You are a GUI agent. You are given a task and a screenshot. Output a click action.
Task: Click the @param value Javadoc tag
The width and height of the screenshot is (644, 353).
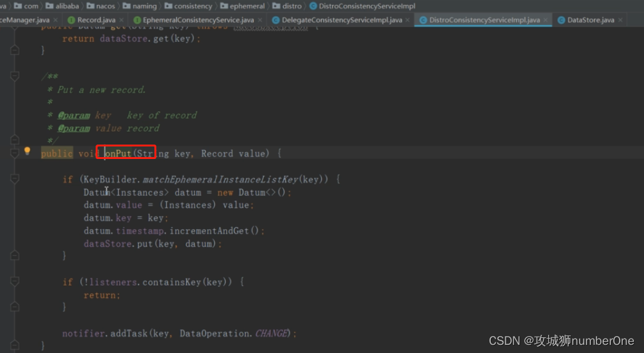pos(74,128)
